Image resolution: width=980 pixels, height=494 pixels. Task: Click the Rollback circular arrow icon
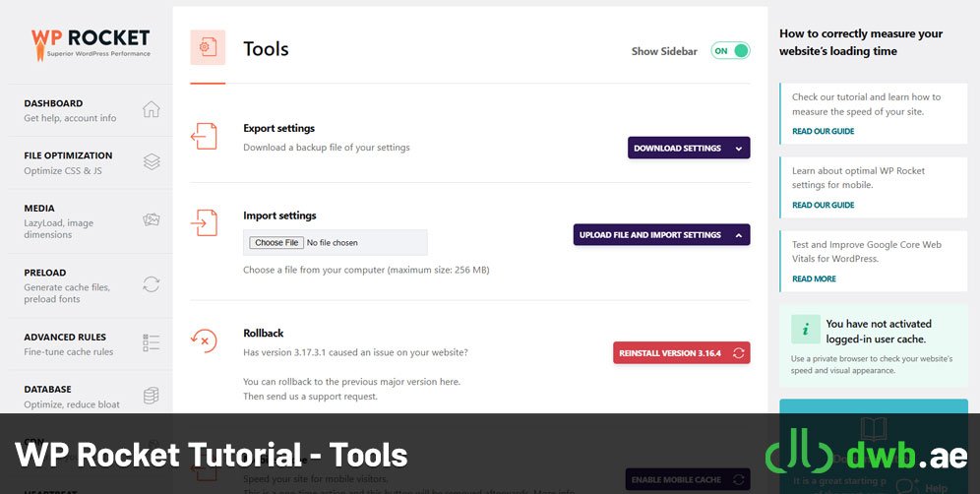pyautogui.click(x=204, y=340)
